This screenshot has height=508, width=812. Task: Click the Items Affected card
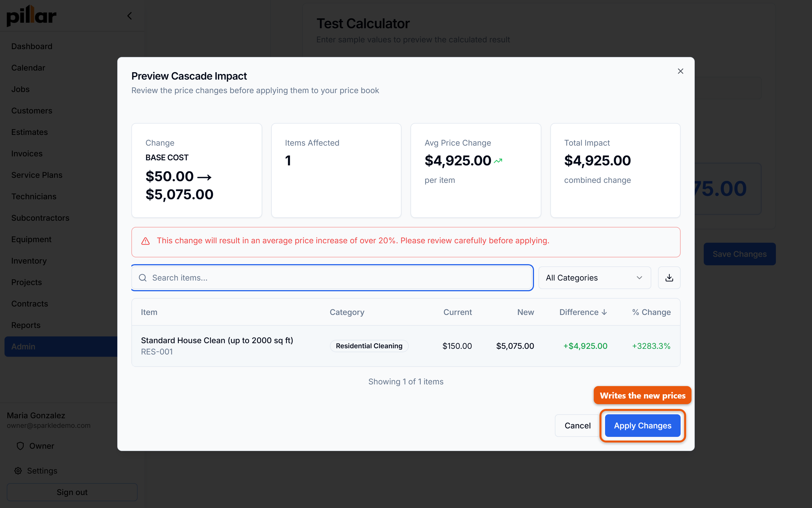(x=336, y=170)
